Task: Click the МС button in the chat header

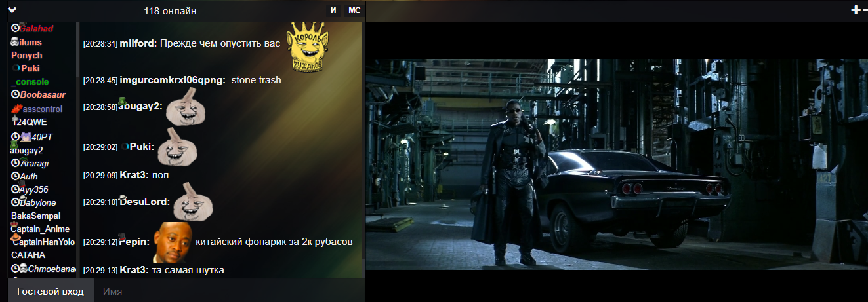Action: (x=354, y=10)
